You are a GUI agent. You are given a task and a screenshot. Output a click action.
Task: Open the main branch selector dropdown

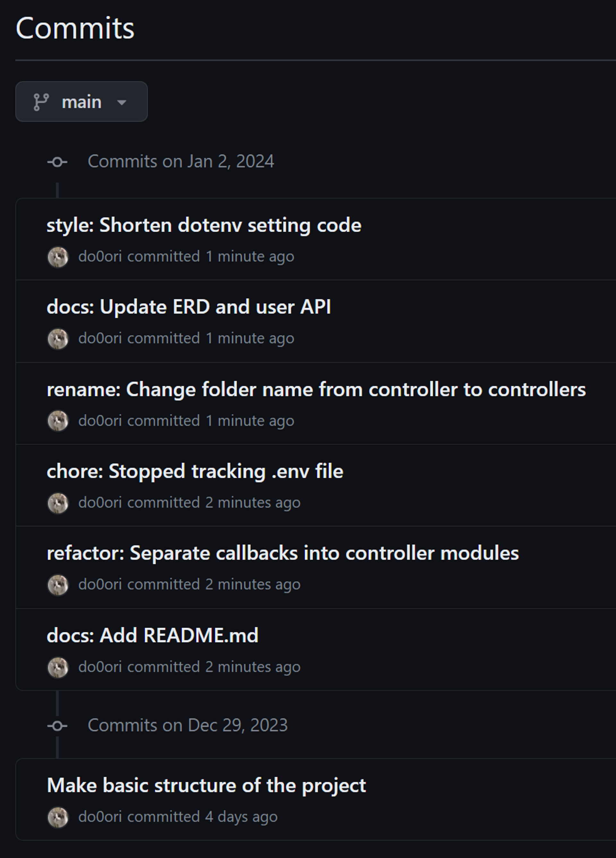click(x=81, y=102)
